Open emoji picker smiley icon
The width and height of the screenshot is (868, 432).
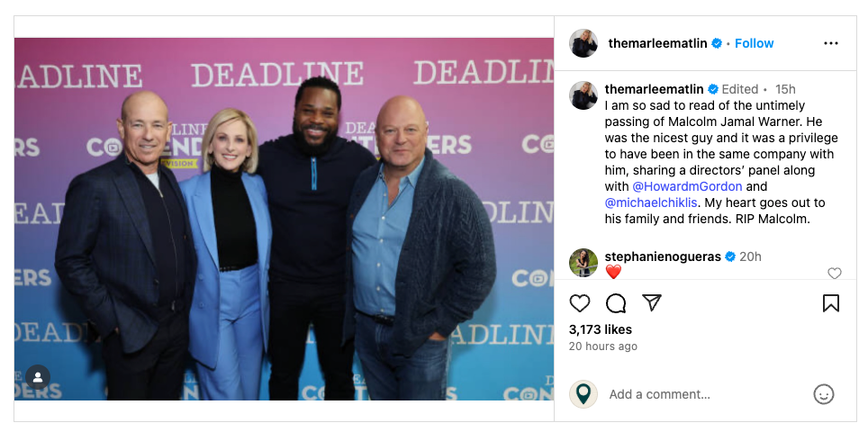pyautogui.click(x=823, y=394)
